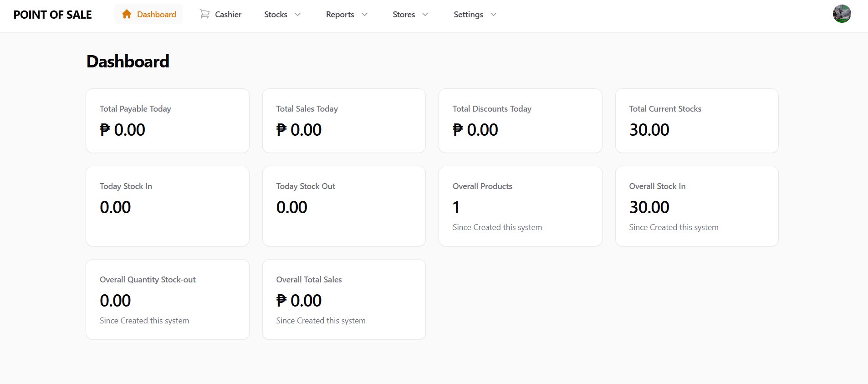The height and width of the screenshot is (384, 868).
Task: Click the Total Current Stocks value 30.00
Action: coord(649,130)
